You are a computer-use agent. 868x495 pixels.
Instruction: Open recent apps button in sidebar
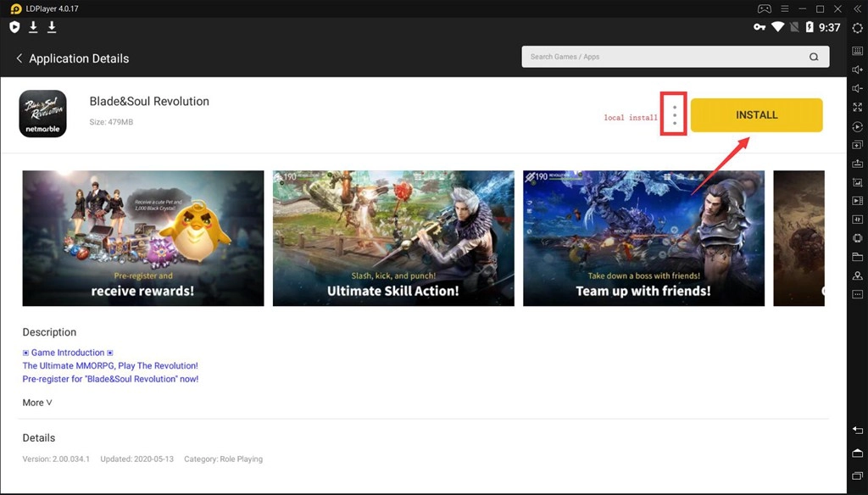pyautogui.click(x=857, y=473)
